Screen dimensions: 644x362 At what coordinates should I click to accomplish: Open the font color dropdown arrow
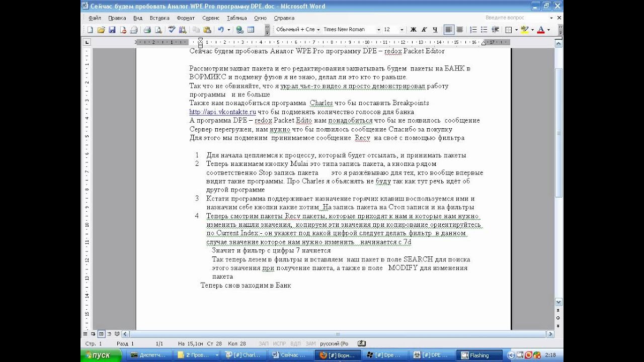548,30
